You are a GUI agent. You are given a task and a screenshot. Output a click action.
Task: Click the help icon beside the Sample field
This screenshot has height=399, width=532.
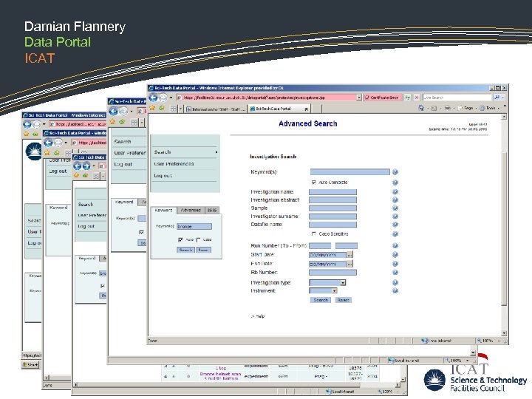tap(395, 208)
